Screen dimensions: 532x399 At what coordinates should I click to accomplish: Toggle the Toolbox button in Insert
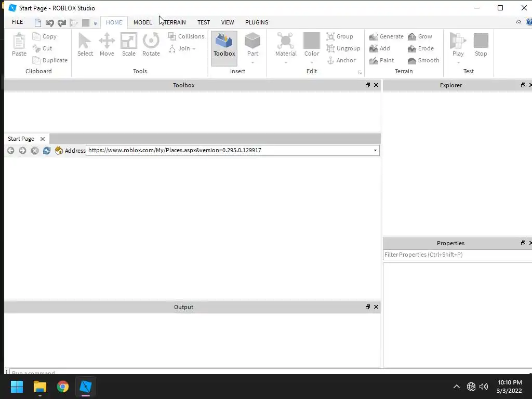(224, 48)
